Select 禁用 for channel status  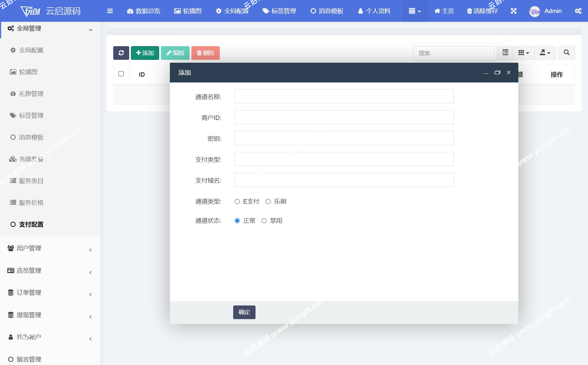[264, 221]
